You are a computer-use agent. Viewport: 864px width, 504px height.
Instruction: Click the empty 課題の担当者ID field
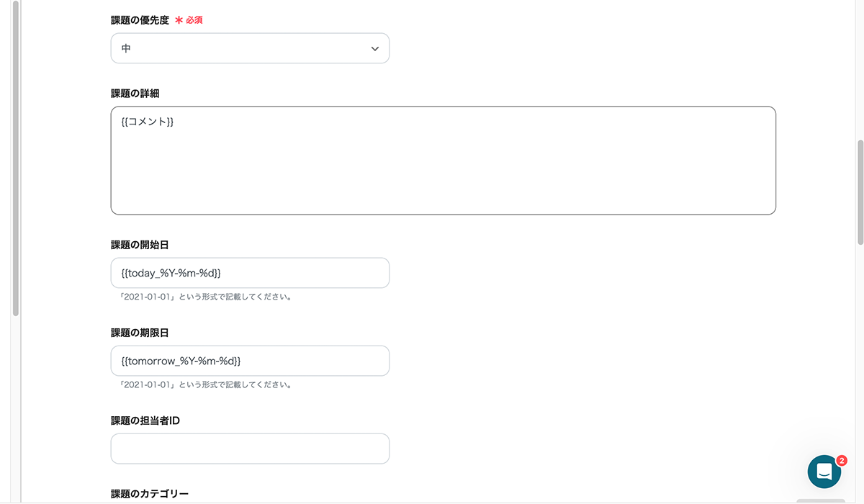click(250, 449)
